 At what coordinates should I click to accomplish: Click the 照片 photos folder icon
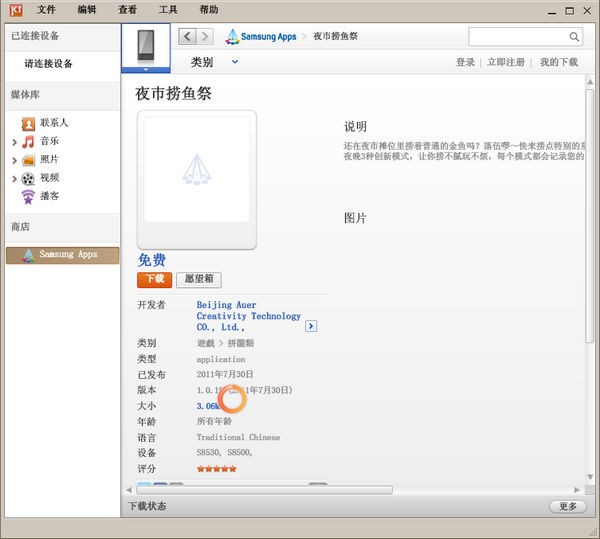click(x=28, y=160)
